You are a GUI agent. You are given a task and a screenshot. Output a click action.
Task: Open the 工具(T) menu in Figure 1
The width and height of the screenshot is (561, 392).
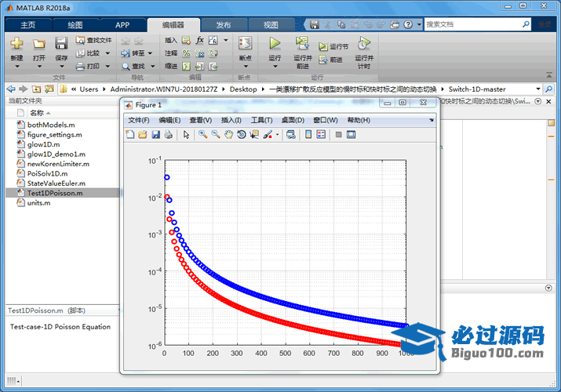(x=261, y=120)
